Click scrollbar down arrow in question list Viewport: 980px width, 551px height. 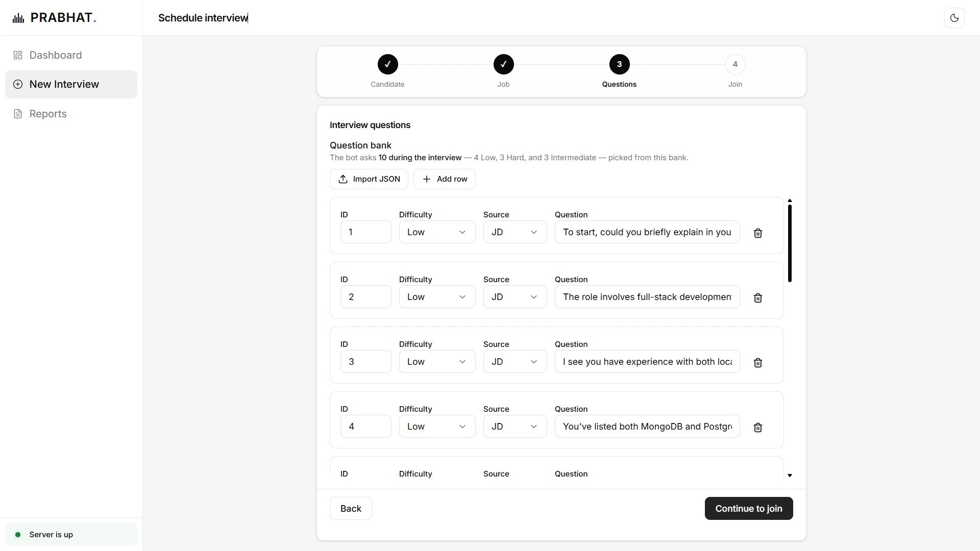(x=790, y=475)
